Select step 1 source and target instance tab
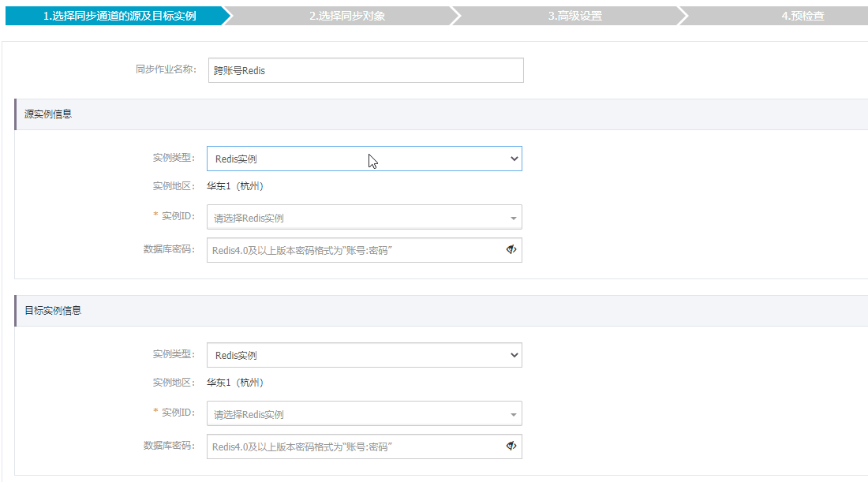The width and height of the screenshot is (868, 482). [119, 16]
